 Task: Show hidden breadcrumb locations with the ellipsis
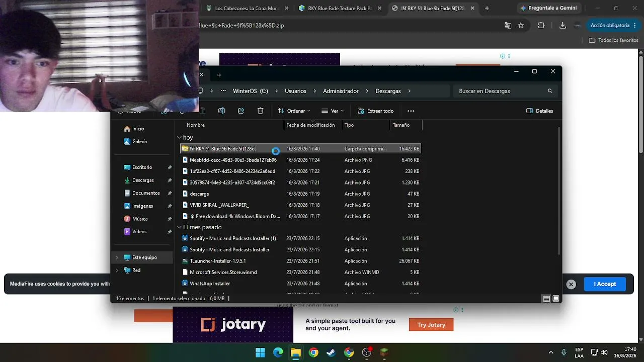[223, 91]
